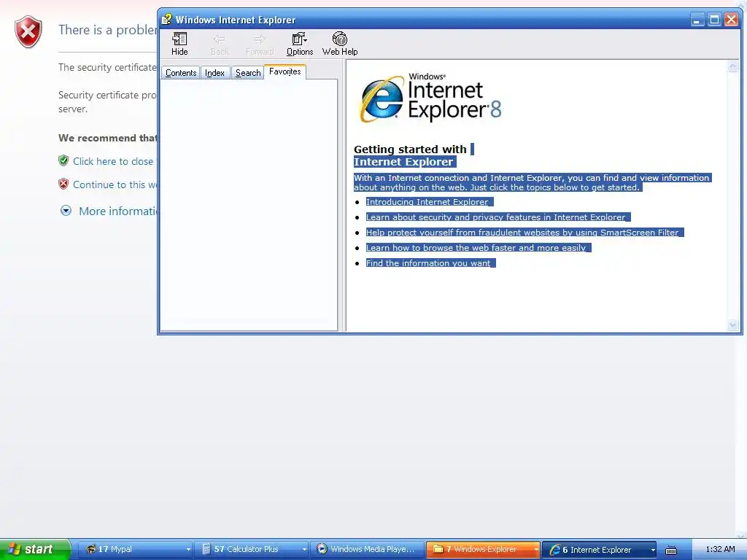The width and height of the screenshot is (747, 560).
Task: Click the on-screen keyboard tray icon
Action: click(671, 550)
